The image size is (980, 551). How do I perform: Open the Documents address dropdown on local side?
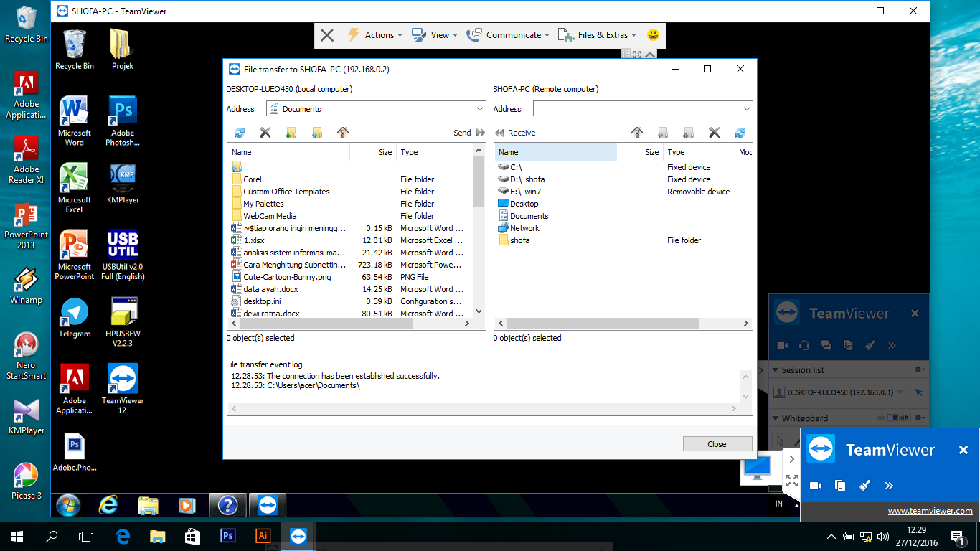click(479, 108)
